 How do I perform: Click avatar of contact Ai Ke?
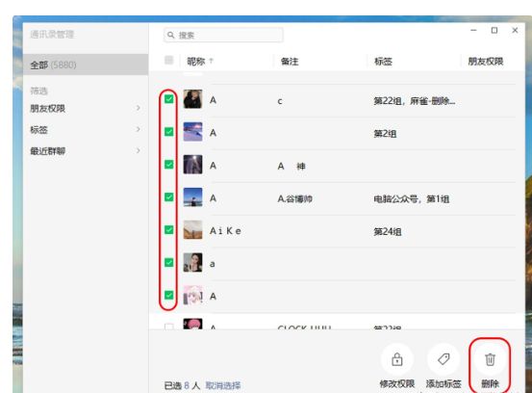pyautogui.click(x=192, y=230)
